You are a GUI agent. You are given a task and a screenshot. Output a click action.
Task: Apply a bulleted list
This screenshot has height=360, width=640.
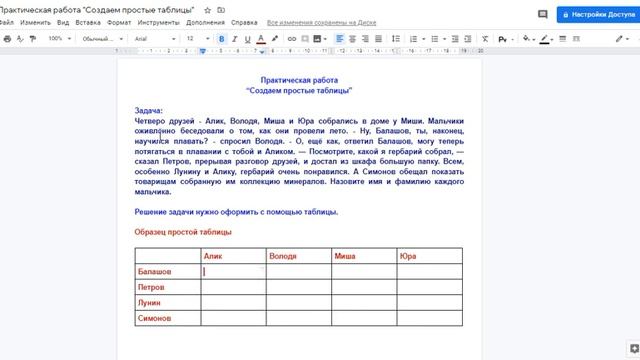click(435, 39)
